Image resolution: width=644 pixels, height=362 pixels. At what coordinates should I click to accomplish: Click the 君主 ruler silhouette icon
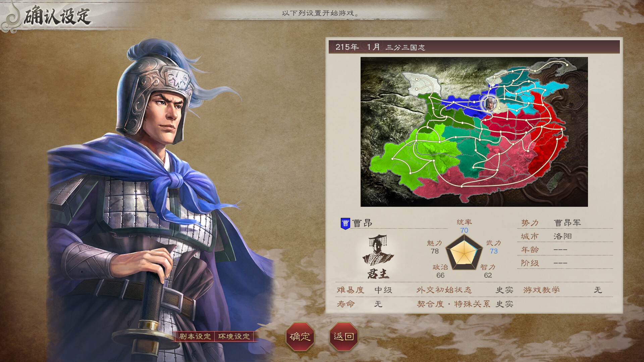pos(378,257)
